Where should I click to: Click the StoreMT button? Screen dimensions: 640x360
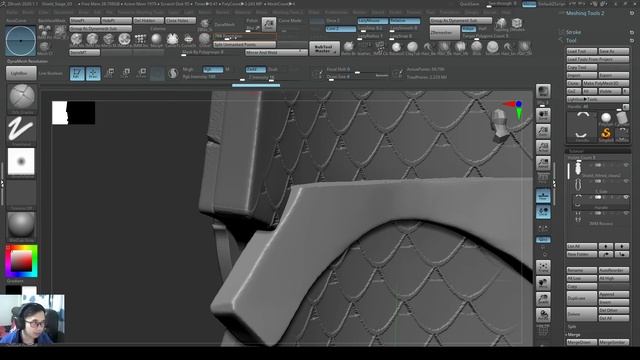click(84, 53)
